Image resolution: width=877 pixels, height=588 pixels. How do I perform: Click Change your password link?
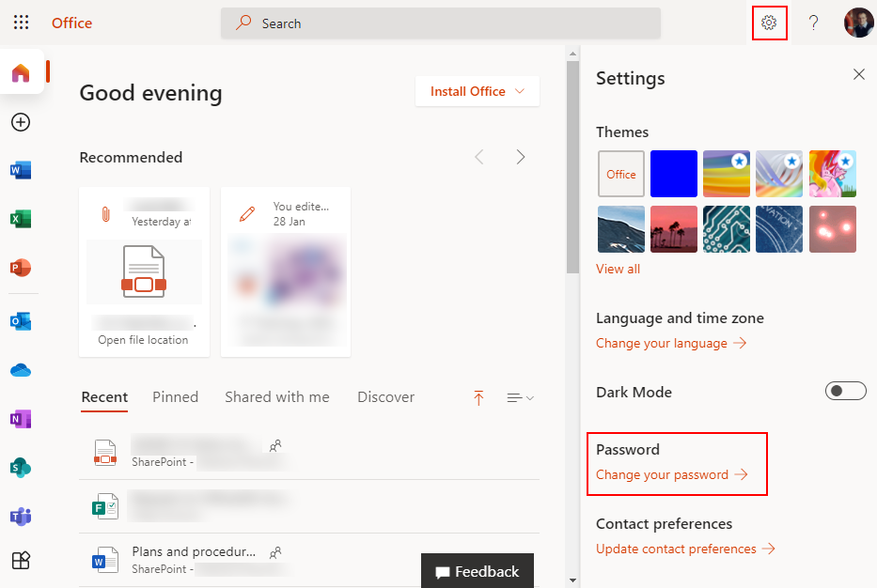(x=672, y=474)
